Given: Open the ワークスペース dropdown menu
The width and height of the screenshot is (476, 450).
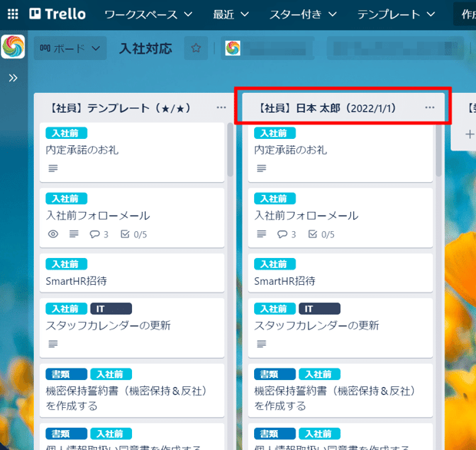Looking at the screenshot, I should [x=148, y=15].
